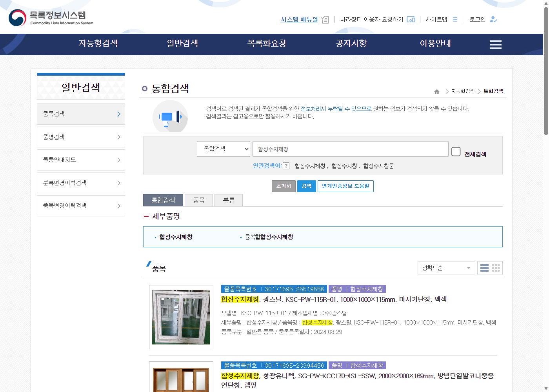Click related keyword 합성수지창문
The image size is (549, 392).
click(379, 166)
